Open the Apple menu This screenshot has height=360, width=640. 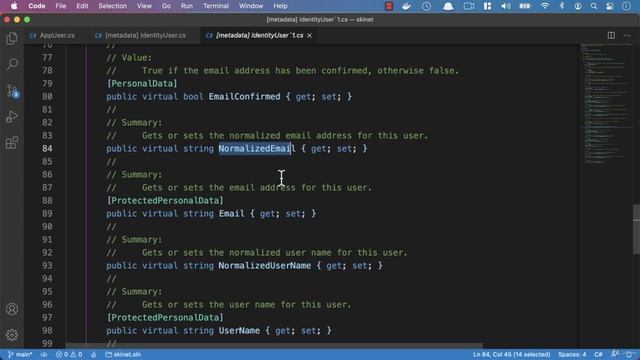pos(13,6)
